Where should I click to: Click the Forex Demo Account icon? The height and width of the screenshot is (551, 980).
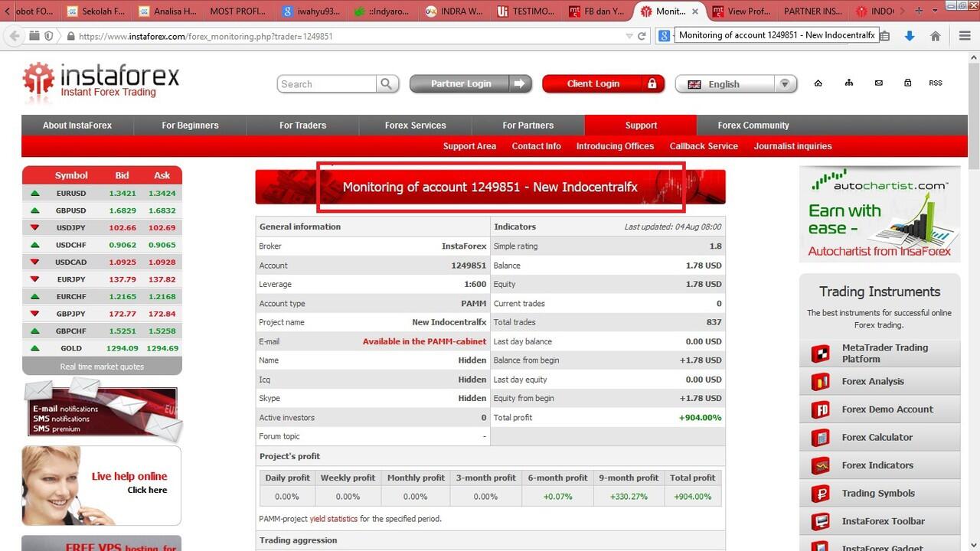820,409
